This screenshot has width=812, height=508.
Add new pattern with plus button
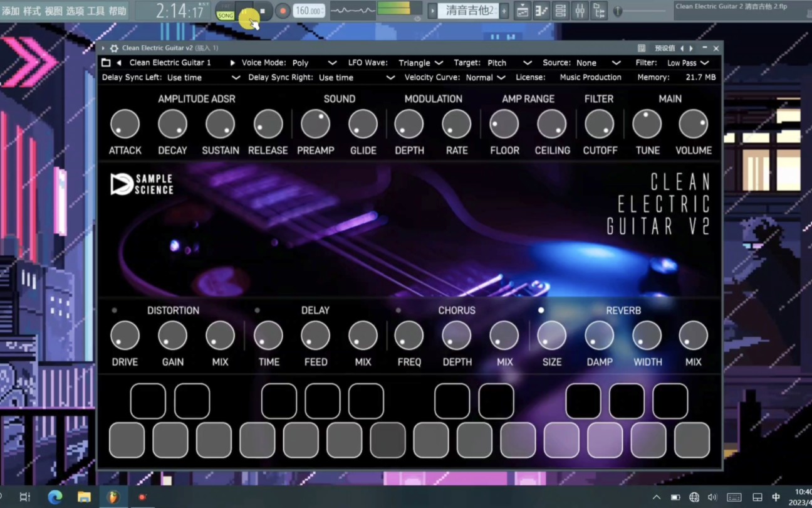(x=504, y=11)
